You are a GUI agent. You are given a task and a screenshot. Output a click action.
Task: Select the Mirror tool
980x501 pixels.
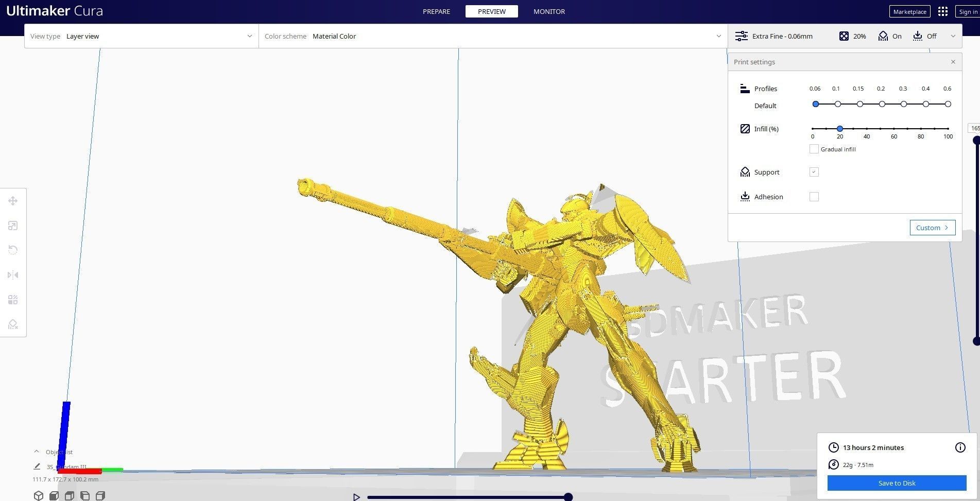[13, 274]
